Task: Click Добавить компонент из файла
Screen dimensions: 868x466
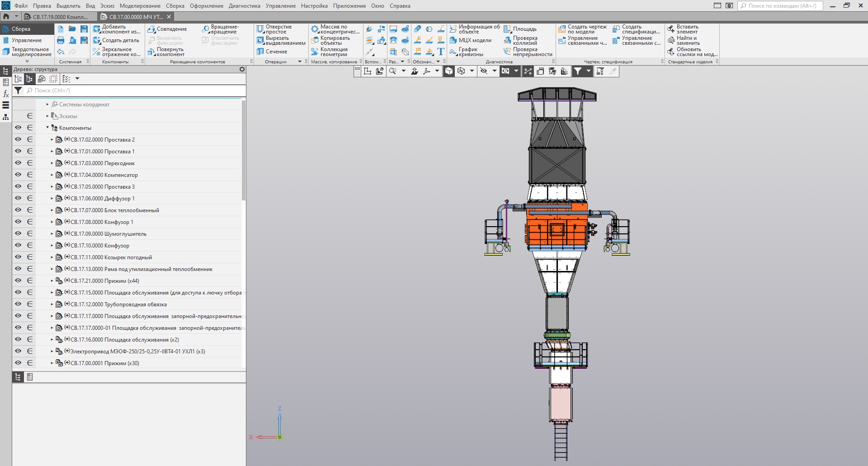Action: pos(117,29)
